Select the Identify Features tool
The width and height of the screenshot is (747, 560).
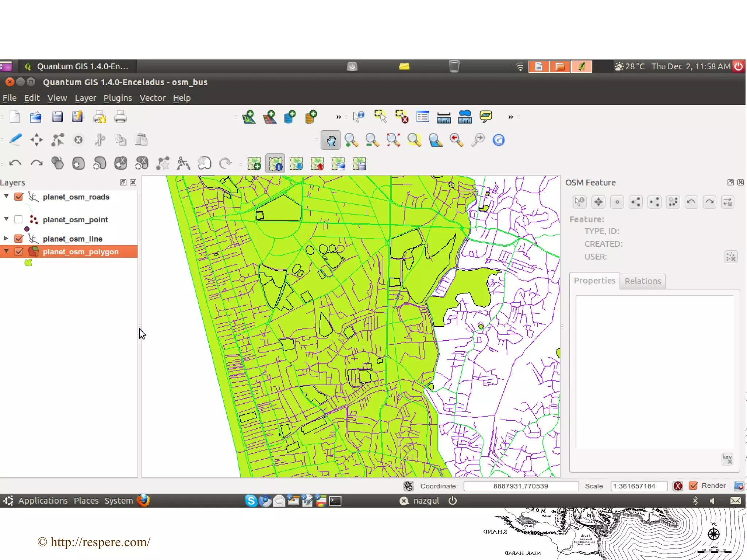point(359,117)
